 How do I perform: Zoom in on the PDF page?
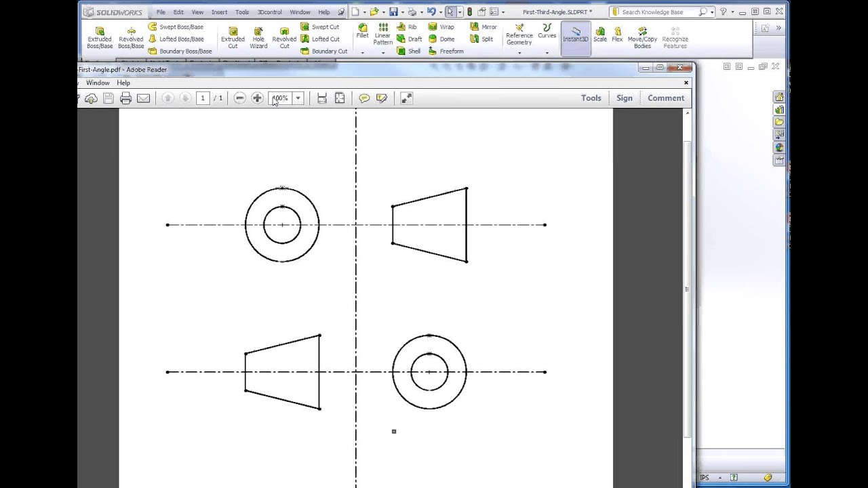pyautogui.click(x=257, y=98)
